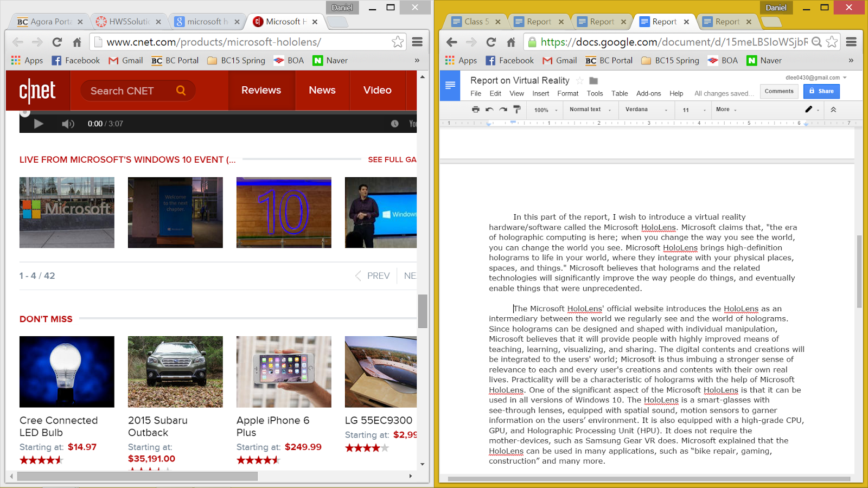
Task: Close the HW5Solutic tab
Action: pos(158,22)
